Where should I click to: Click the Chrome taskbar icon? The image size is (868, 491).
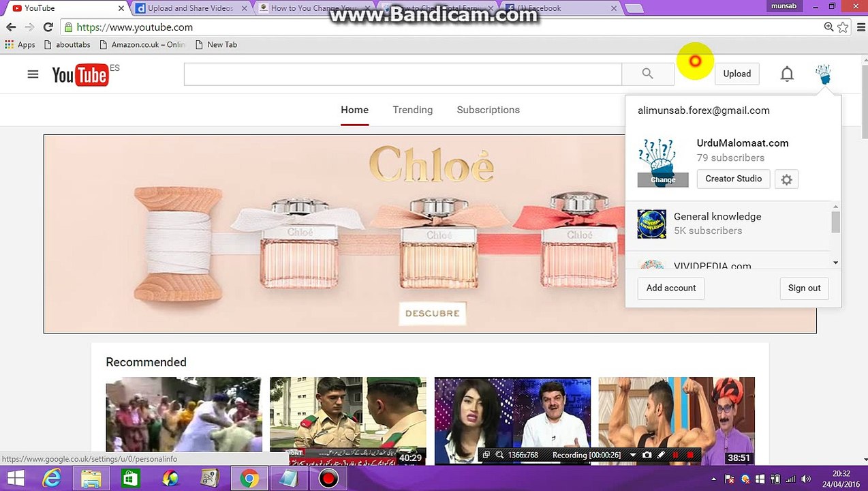coord(249,479)
